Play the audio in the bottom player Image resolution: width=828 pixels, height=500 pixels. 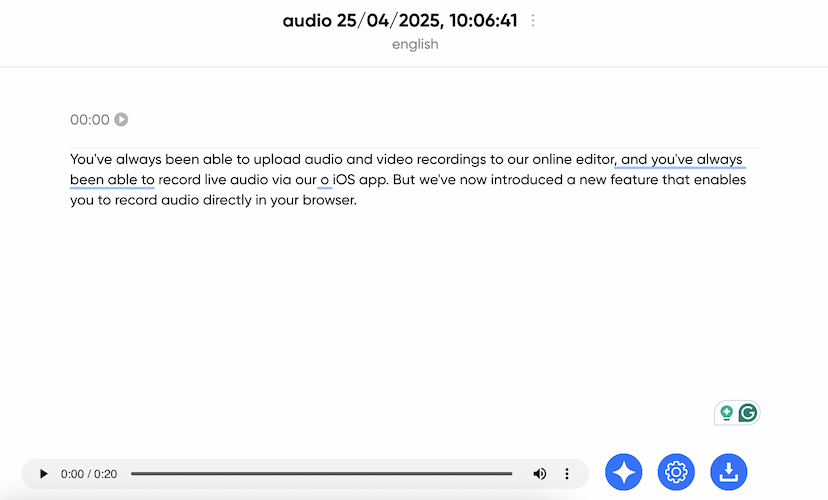click(x=43, y=473)
